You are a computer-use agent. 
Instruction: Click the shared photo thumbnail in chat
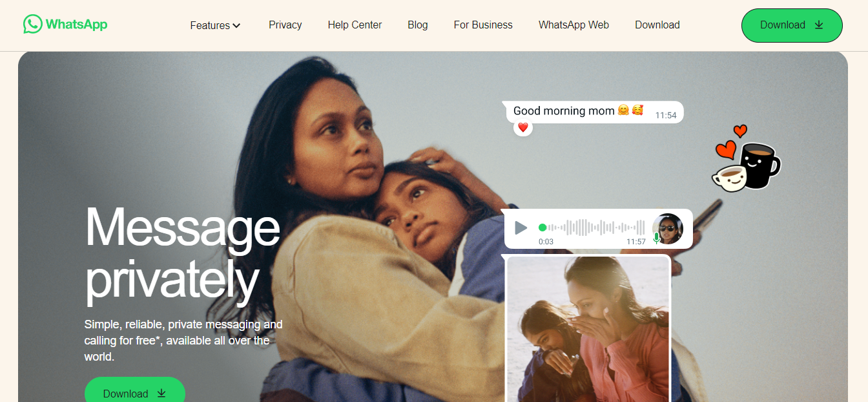(588, 328)
